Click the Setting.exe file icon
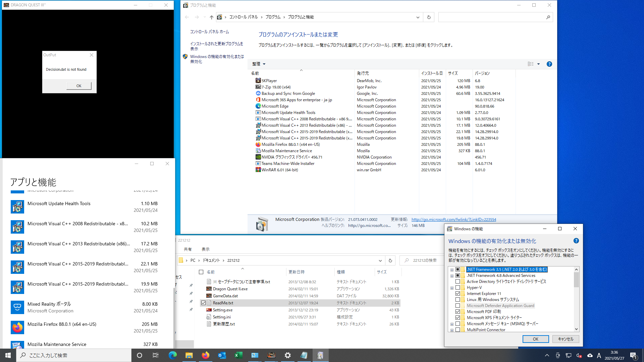The height and width of the screenshot is (362, 644). pyautogui.click(x=209, y=310)
